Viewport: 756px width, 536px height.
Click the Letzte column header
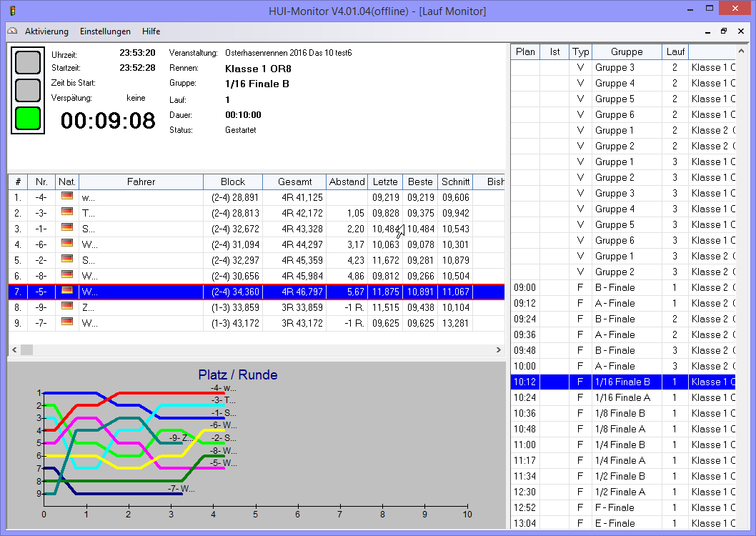pos(385,182)
